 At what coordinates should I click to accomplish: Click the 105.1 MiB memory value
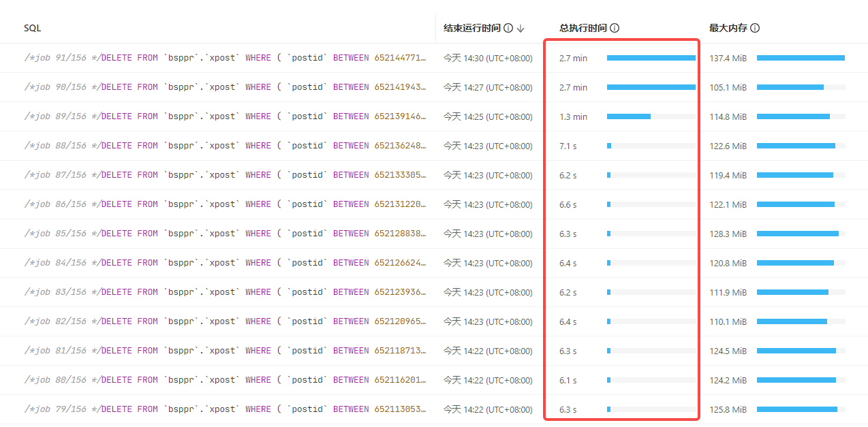(728, 87)
